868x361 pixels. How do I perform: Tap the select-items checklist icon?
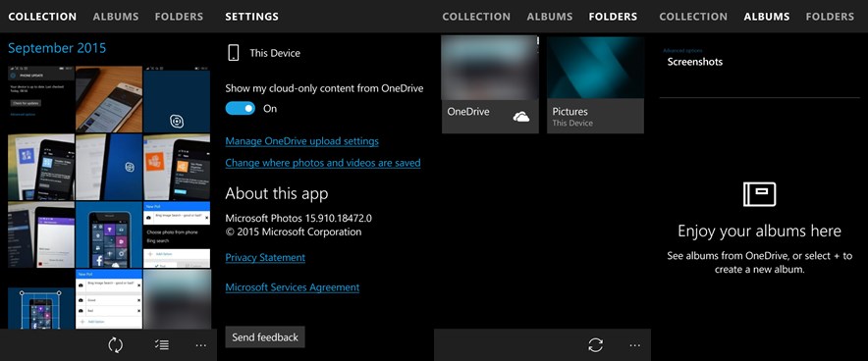coord(162,345)
